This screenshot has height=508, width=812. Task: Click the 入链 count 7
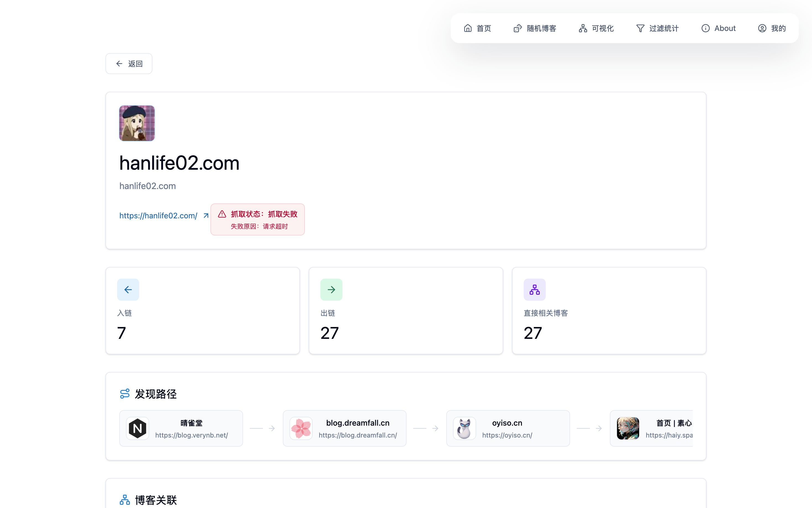click(122, 333)
